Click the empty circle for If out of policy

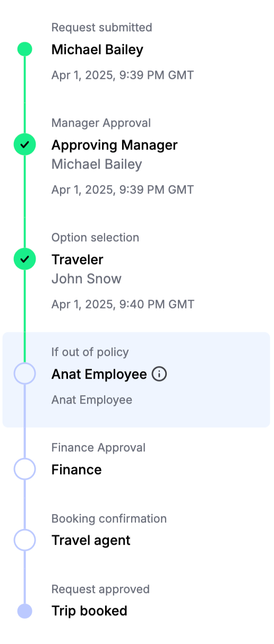pyautogui.click(x=24, y=374)
